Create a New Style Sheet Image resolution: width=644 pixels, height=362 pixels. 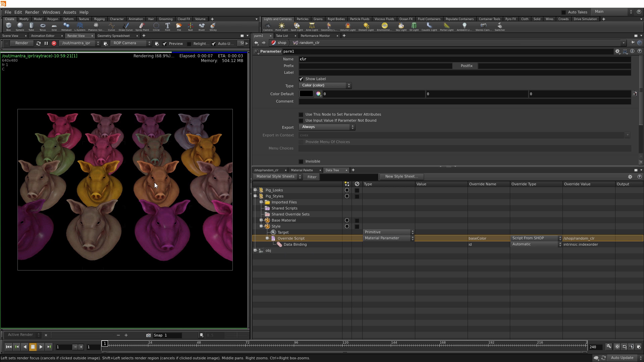(401, 176)
